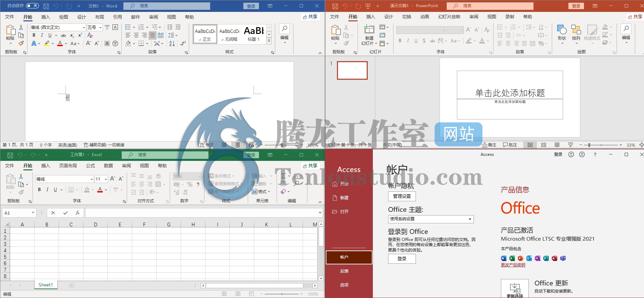The image size is (644, 298).
Task: Toggle Italic in Excel ribbon
Action: pyautogui.click(x=47, y=190)
